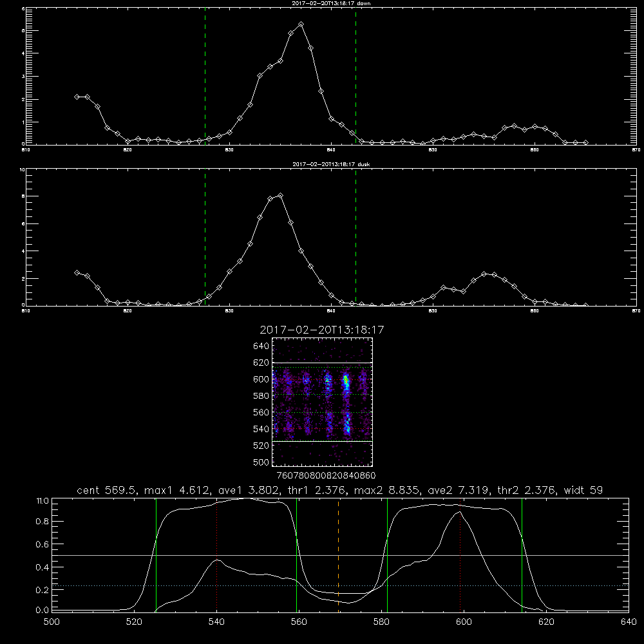Viewport: 644px width, 644px height.
Task: Click the 600 label on bottom plot axis
Action: click(464, 622)
